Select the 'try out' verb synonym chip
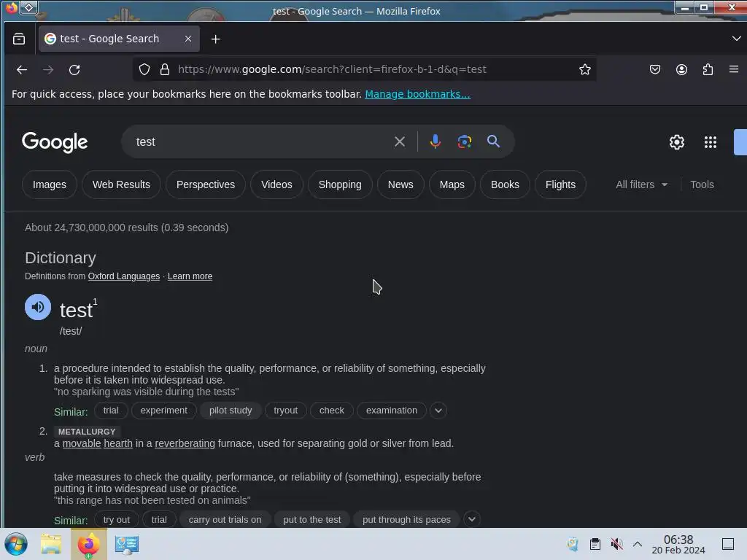This screenshot has height=560, width=747. pyautogui.click(x=116, y=519)
